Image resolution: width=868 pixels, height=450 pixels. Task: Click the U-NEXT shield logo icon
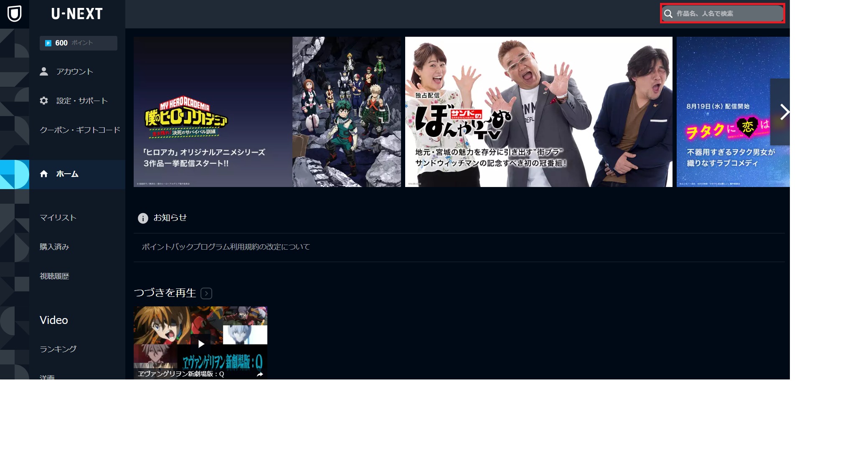point(15,14)
